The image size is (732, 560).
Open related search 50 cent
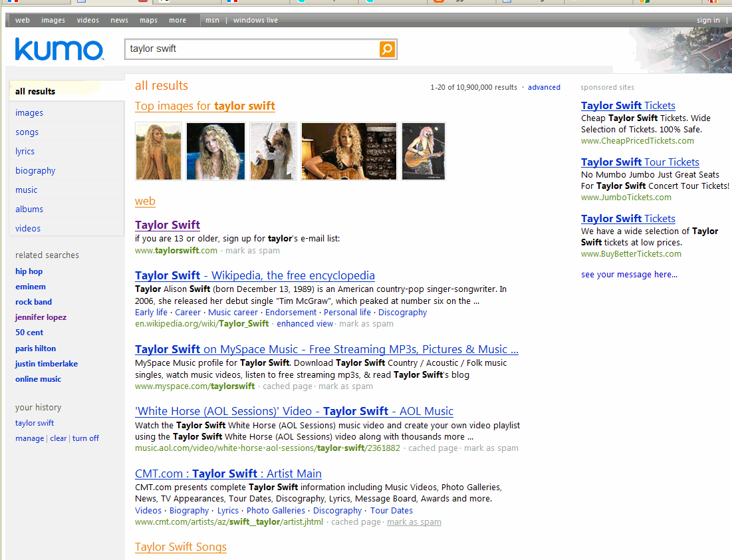click(29, 333)
